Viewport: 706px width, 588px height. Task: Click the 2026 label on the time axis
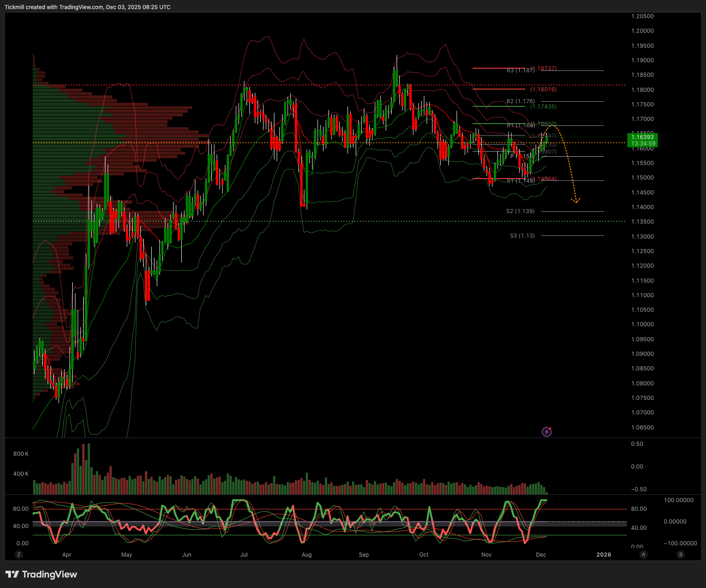coord(603,554)
